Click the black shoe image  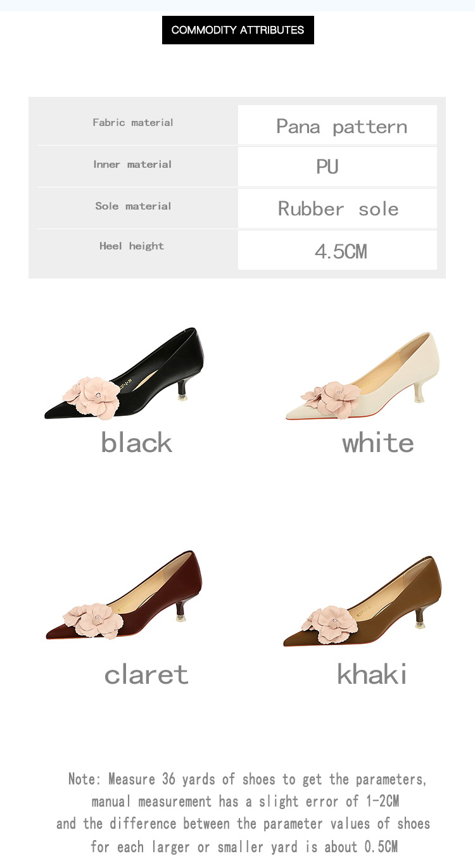pos(124,374)
